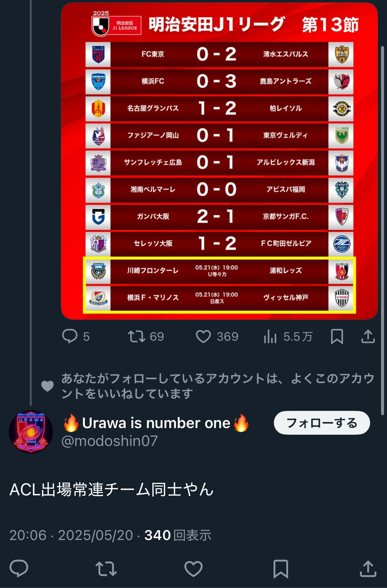Open the 20:06 2025/05/20 timestamp
Screen dimensions: 387x588
(71, 535)
